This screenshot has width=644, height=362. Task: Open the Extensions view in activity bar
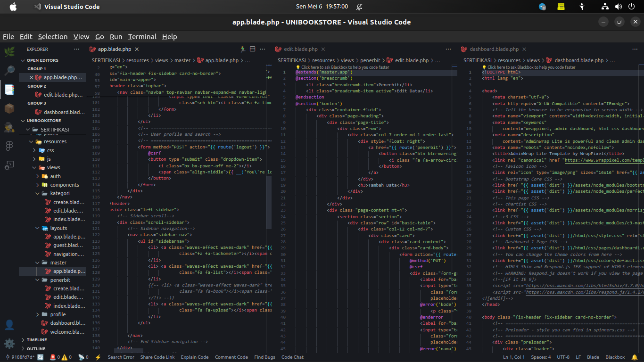pos(9,108)
